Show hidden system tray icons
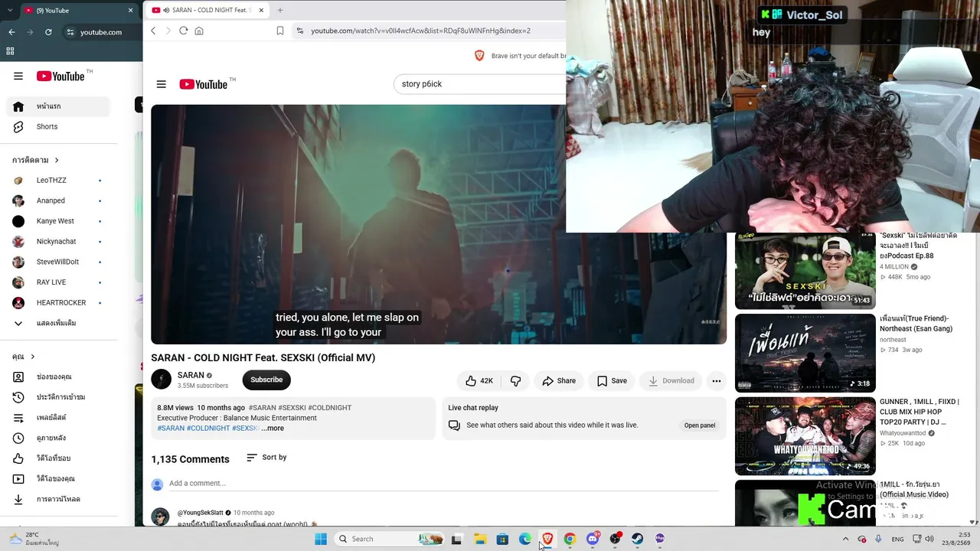This screenshot has width=980, height=551. tap(845, 539)
